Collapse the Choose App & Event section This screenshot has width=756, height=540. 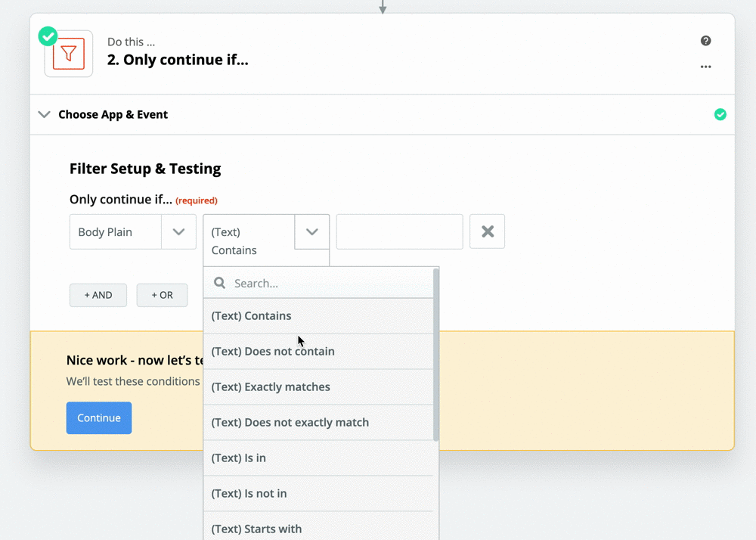click(x=45, y=114)
